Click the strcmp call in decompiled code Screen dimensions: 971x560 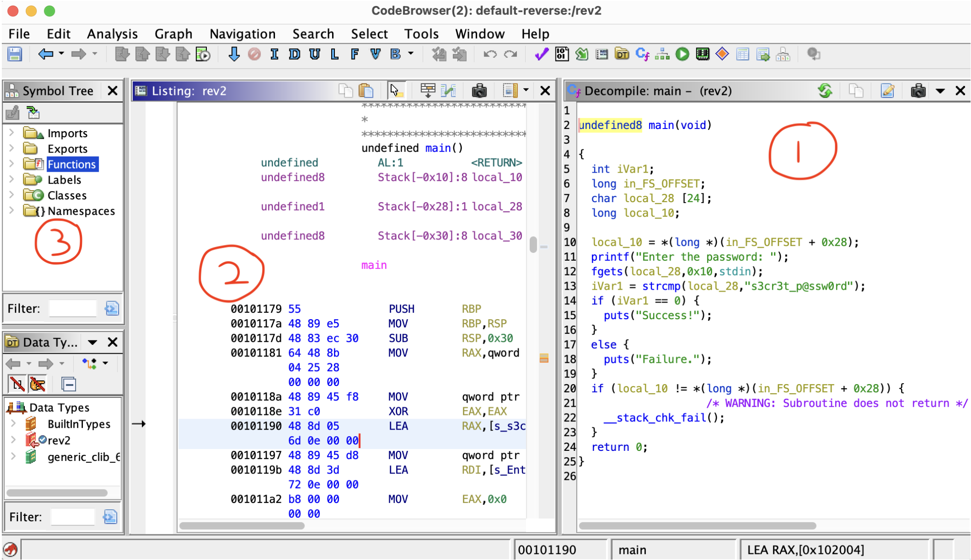tap(661, 286)
